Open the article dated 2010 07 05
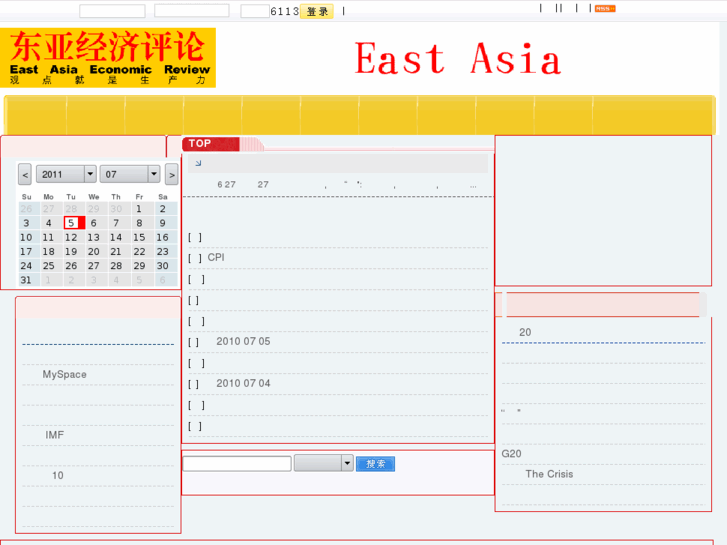 pos(243,341)
